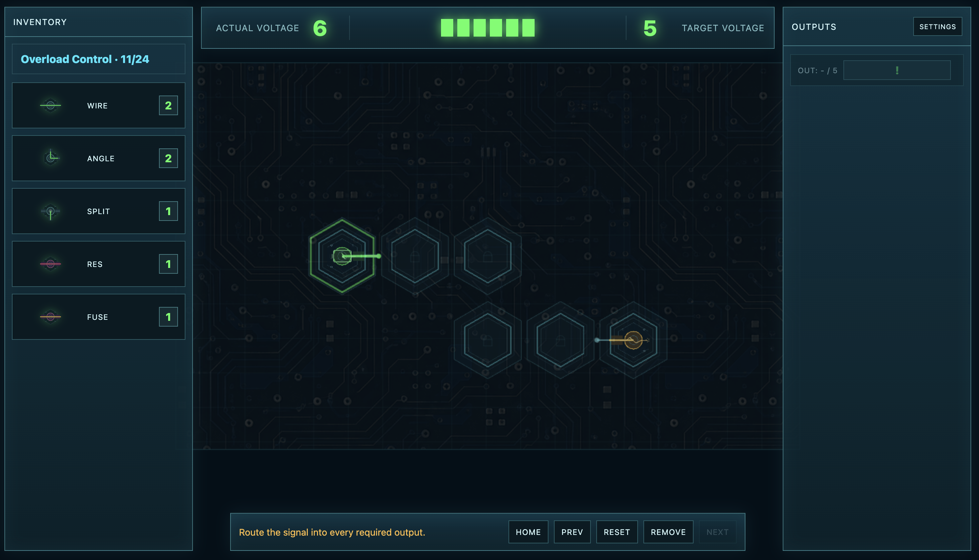
Task: Go to the Prev level
Action: 572,532
